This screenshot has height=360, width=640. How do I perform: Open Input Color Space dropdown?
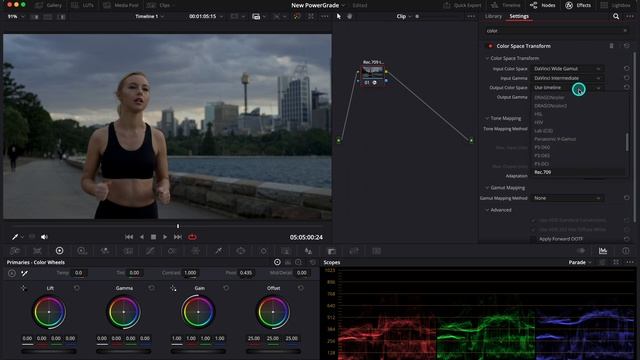tap(567, 69)
